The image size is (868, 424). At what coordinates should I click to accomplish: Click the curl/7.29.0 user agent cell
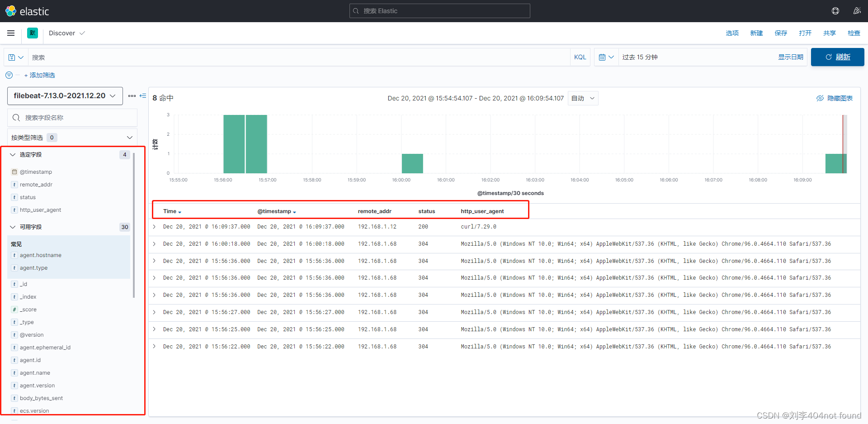[x=478, y=227]
